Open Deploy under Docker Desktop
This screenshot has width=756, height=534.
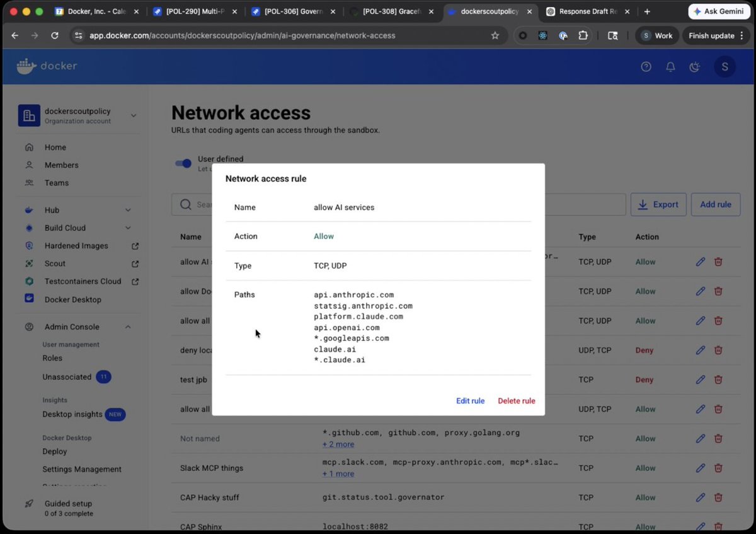(x=55, y=451)
